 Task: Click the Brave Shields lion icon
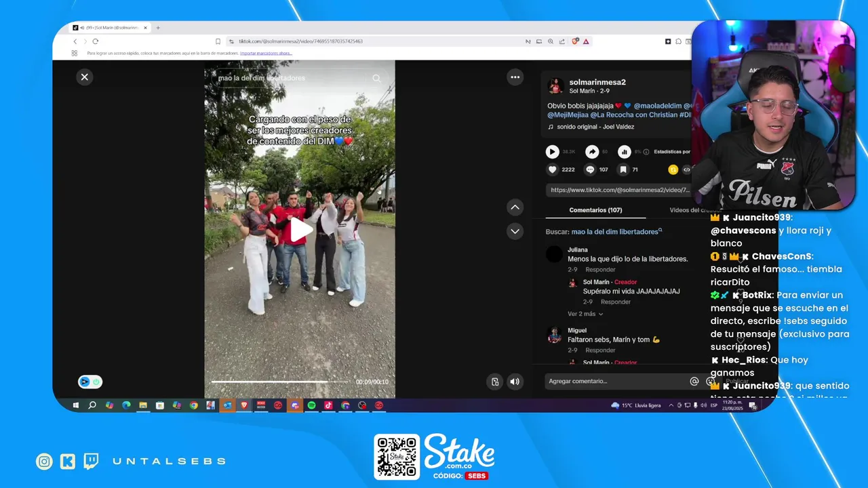(x=575, y=41)
